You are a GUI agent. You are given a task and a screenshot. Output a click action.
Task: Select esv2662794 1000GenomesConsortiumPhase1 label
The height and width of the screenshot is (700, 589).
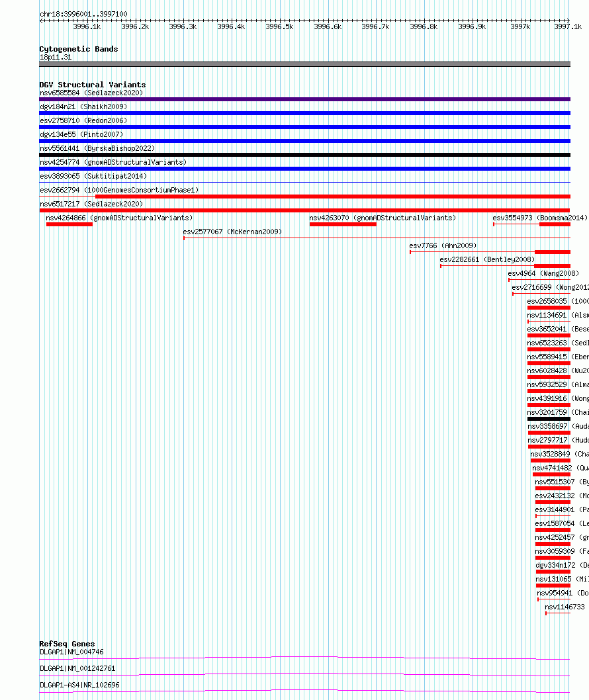click(119, 190)
